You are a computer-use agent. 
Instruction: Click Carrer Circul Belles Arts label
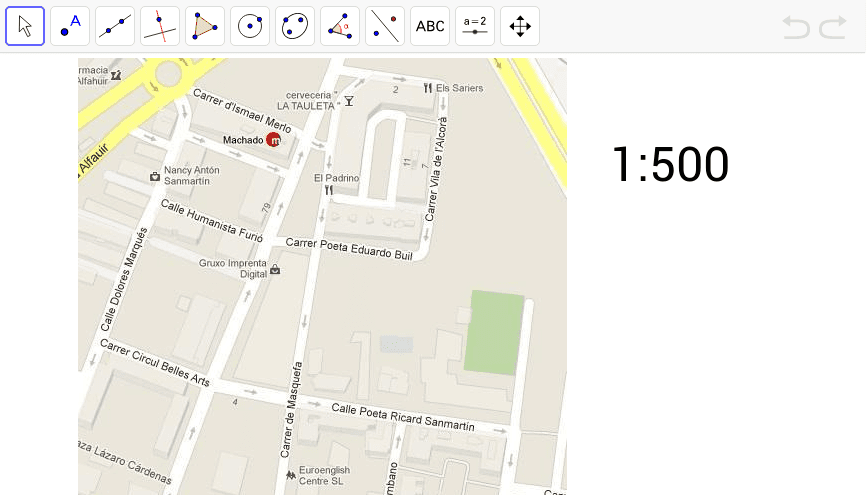pyautogui.click(x=155, y=363)
